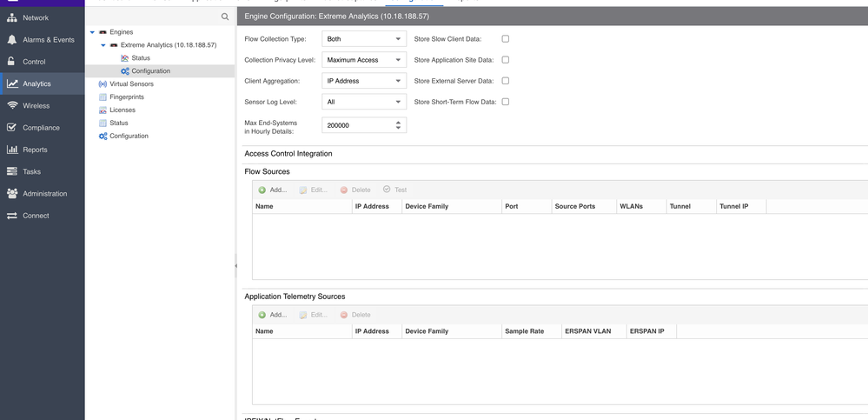The width and height of the screenshot is (868, 420).
Task: Check Store Short-Term Flow Data option
Action: 506,102
